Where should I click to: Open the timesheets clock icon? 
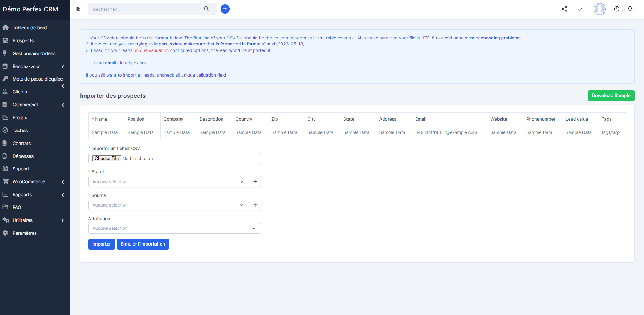(x=617, y=9)
